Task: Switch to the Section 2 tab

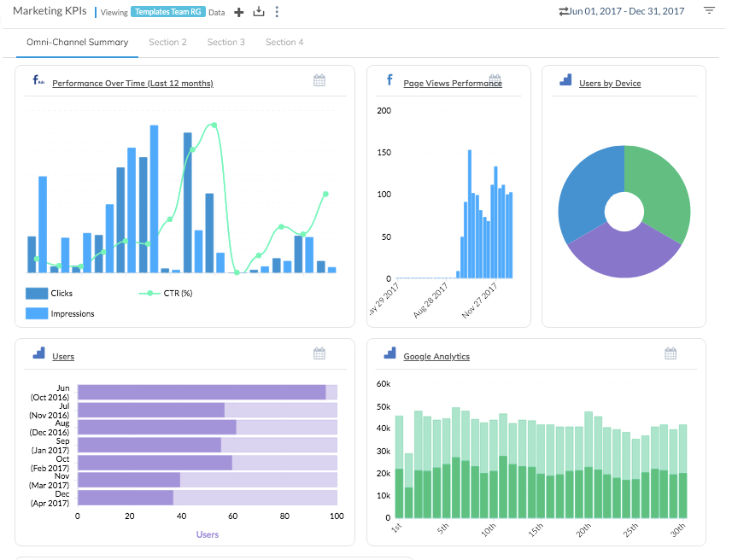Action: [x=167, y=41]
